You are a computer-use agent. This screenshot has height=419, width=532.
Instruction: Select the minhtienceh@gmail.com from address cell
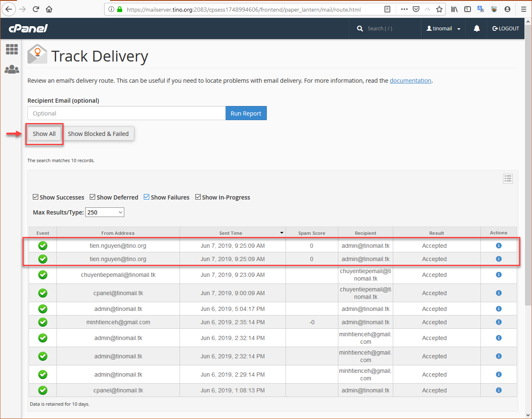pos(118,322)
